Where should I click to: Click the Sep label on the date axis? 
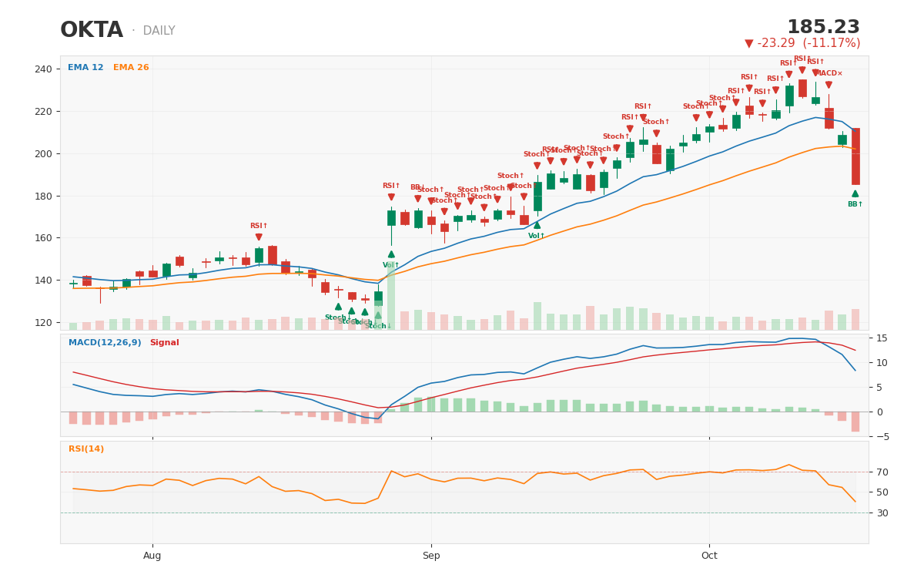pos(431,556)
